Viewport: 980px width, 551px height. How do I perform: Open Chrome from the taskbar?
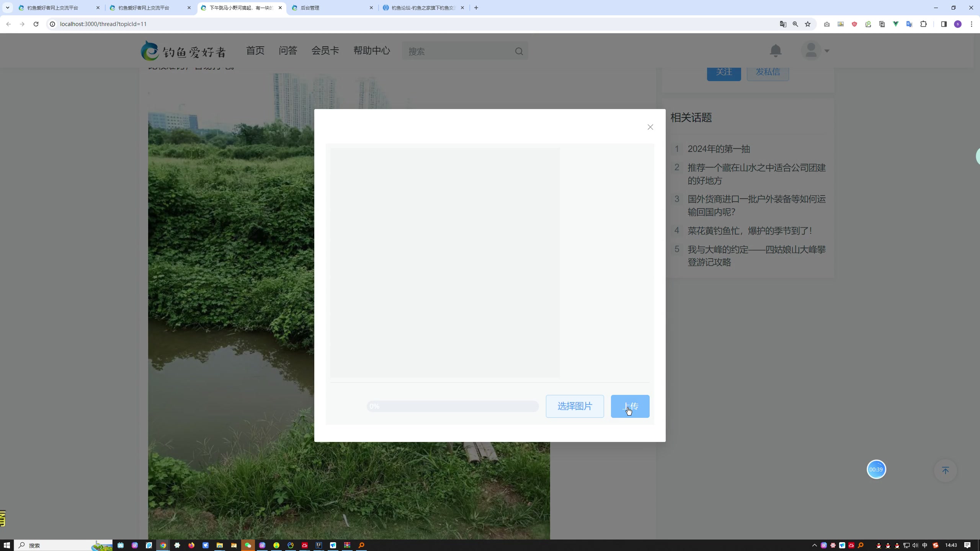click(x=163, y=545)
